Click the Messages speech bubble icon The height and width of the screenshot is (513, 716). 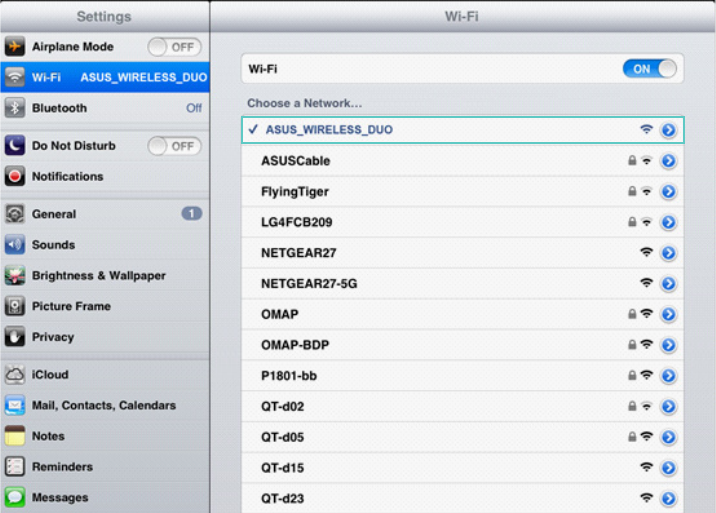pyautogui.click(x=15, y=497)
